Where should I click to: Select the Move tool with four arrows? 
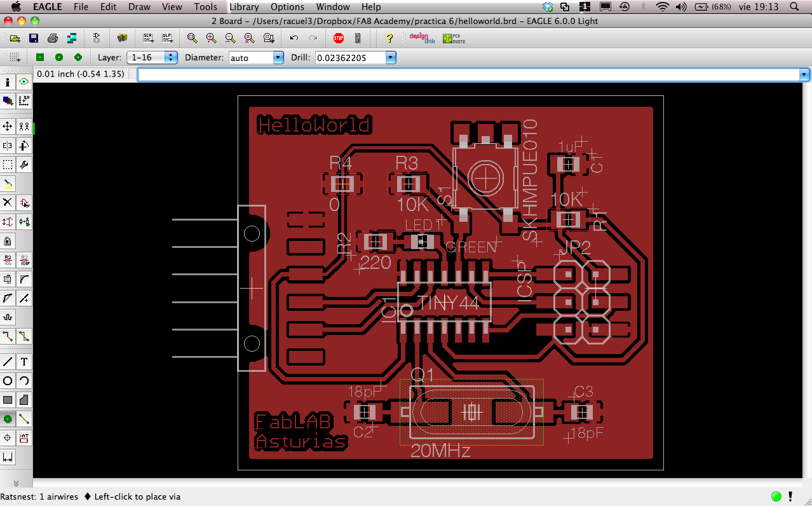8,126
